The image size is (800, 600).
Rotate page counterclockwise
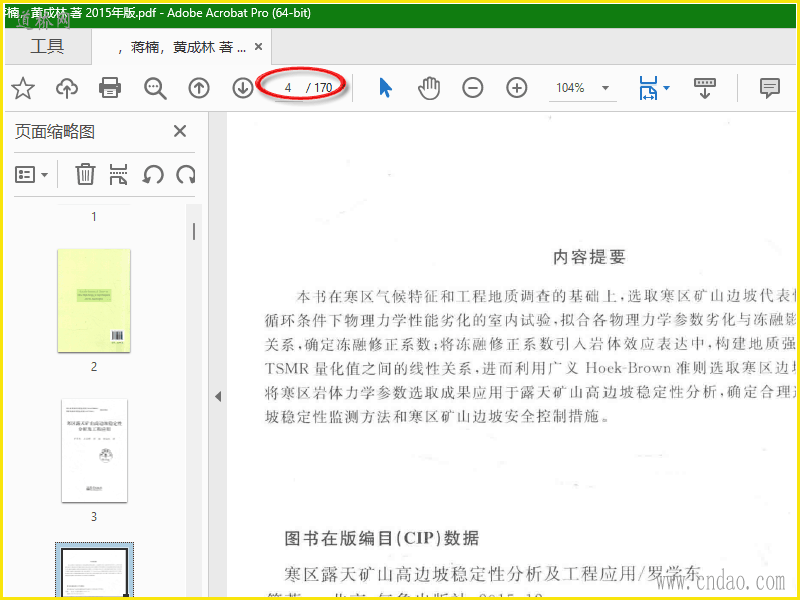[153, 174]
